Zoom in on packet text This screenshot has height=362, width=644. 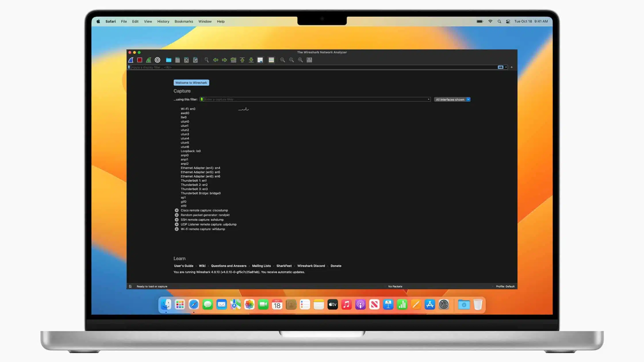pos(283,60)
